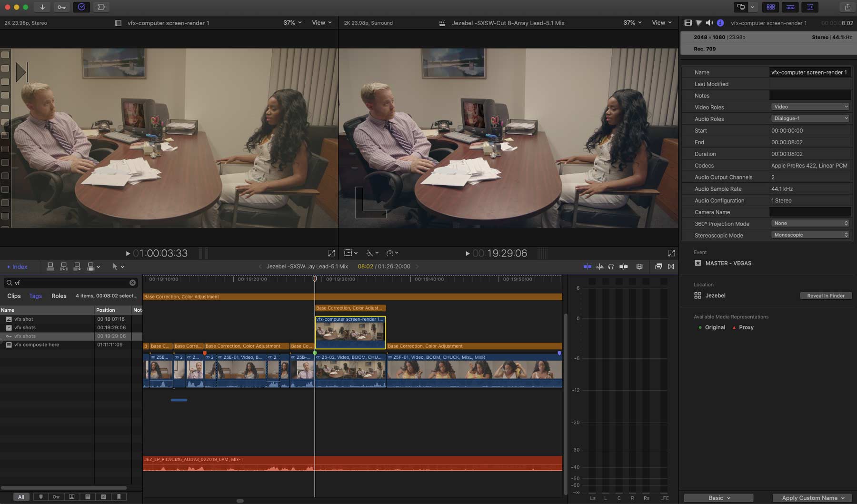
Task: Expand left viewer to full screen
Action: click(x=331, y=253)
